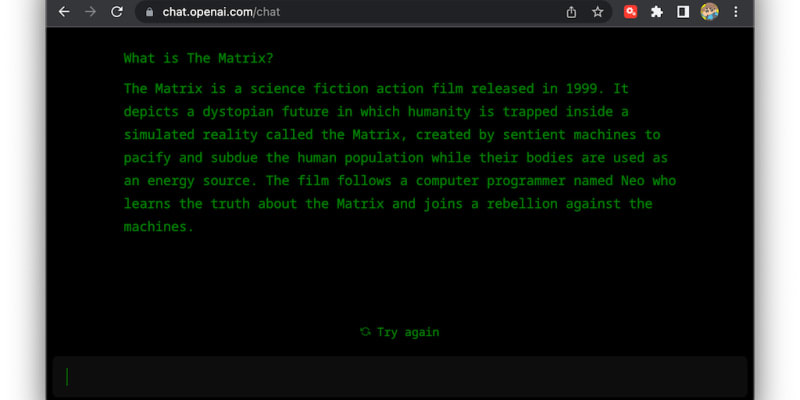Open the red extension icon
Viewport: 800px width, 400px height.
631,12
